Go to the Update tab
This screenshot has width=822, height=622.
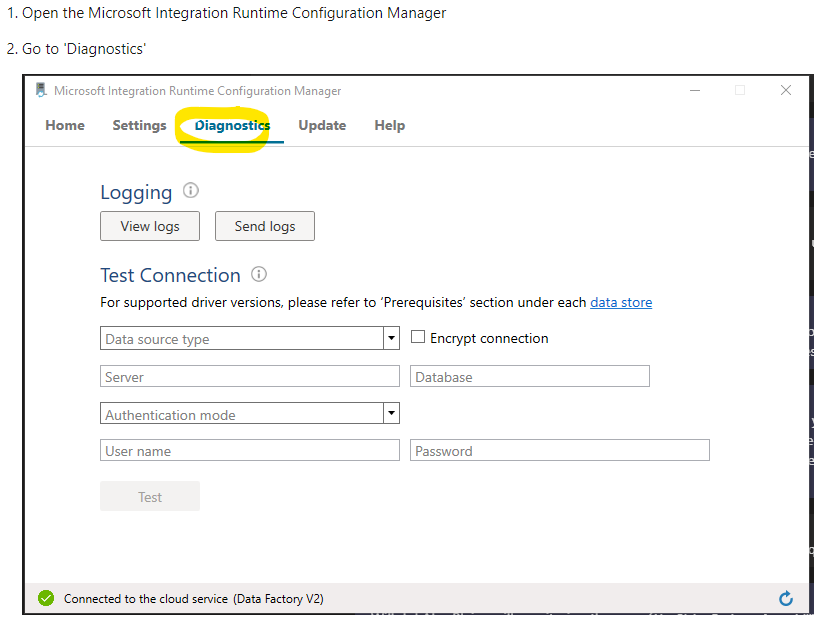322,125
